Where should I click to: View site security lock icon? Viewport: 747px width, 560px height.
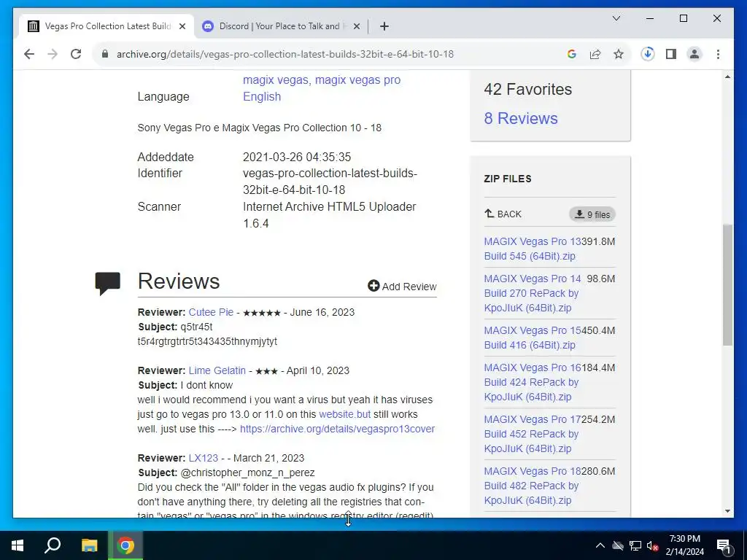(x=105, y=54)
